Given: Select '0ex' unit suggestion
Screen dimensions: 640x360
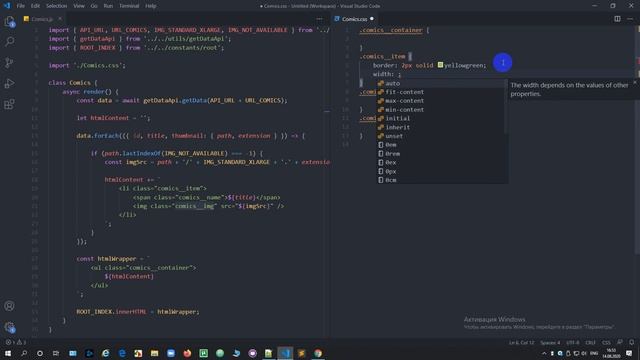Looking at the screenshot, I should pyautogui.click(x=442, y=162).
